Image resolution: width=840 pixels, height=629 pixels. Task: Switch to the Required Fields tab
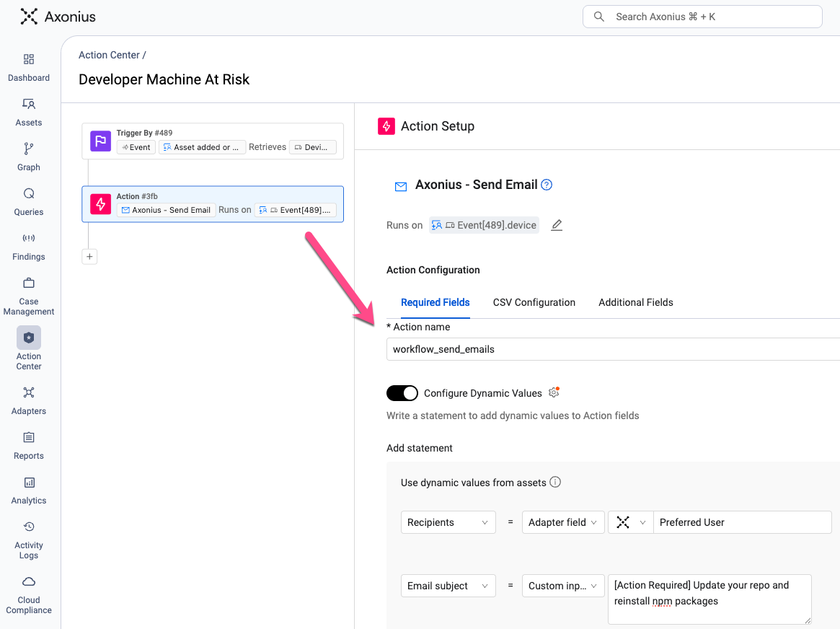point(435,303)
